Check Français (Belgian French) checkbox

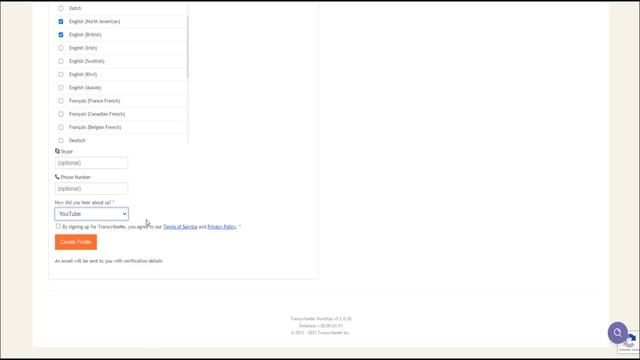tap(61, 127)
